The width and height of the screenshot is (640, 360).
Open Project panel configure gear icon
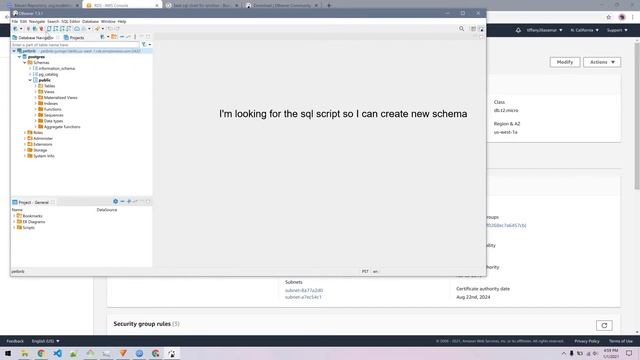point(116,202)
